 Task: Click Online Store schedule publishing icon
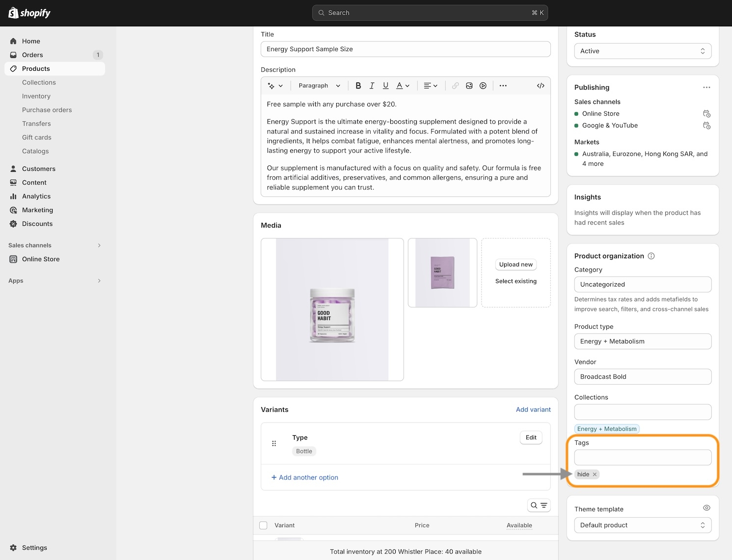coord(706,114)
